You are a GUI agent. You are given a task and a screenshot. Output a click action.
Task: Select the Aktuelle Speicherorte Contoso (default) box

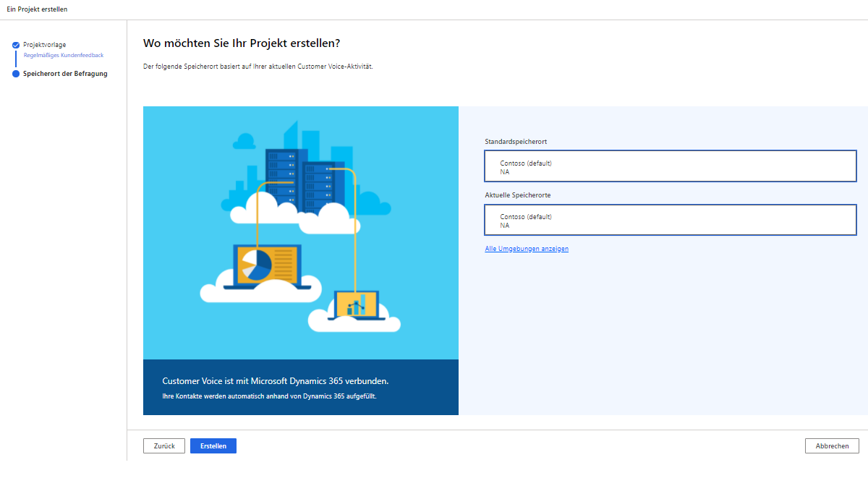(671, 220)
